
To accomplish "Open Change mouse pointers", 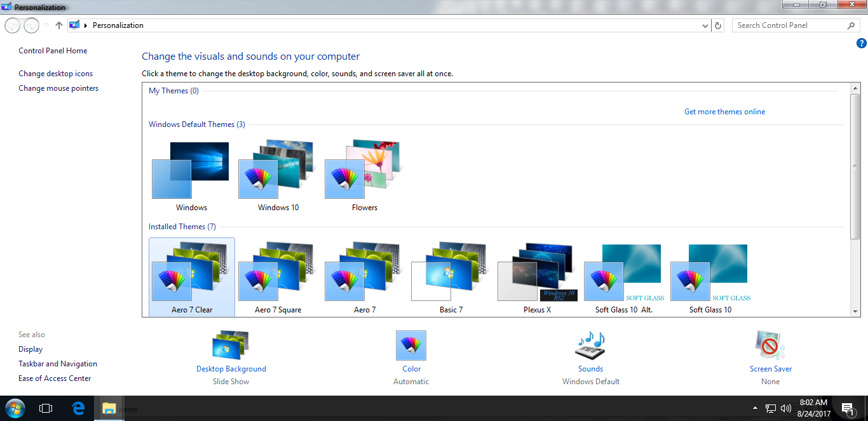I will coord(58,88).
